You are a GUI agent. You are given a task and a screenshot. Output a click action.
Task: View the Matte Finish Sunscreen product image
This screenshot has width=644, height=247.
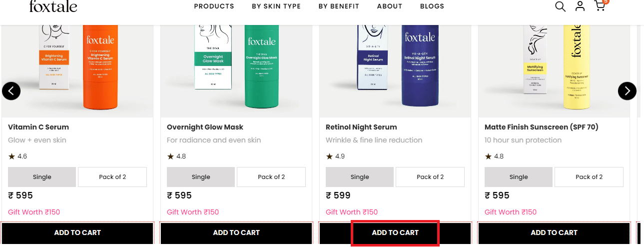pyautogui.click(x=554, y=65)
